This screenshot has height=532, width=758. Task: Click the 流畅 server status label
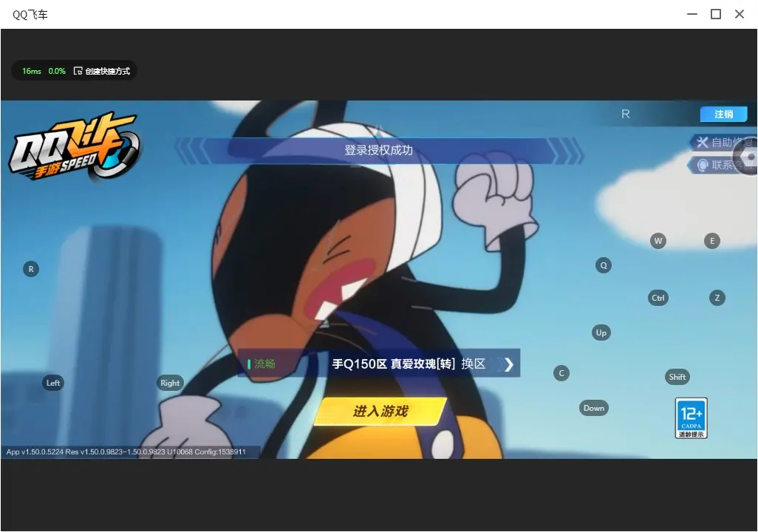[264, 364]
